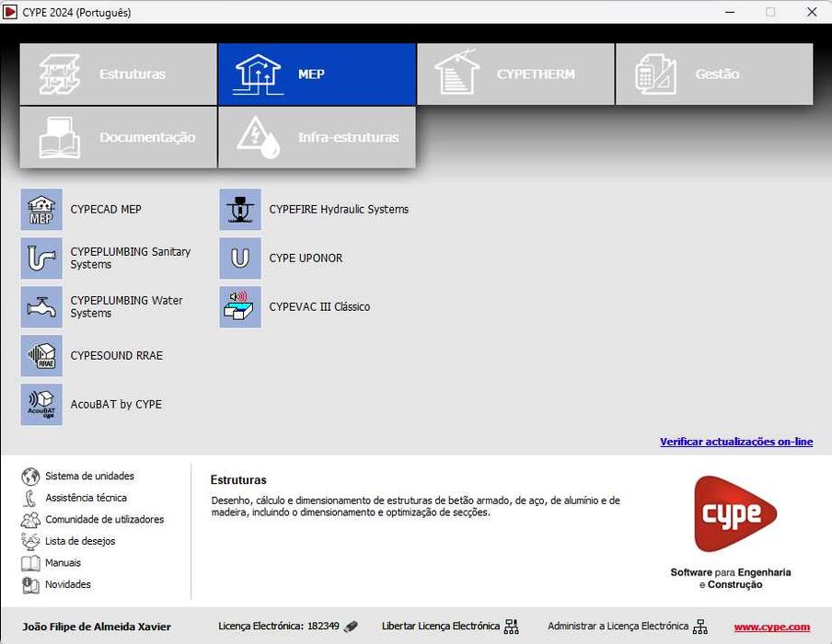This screenshot has height=644, width=832.
Task: Click the globe icon for Sistema de unidades
Action: pos(30,477)
